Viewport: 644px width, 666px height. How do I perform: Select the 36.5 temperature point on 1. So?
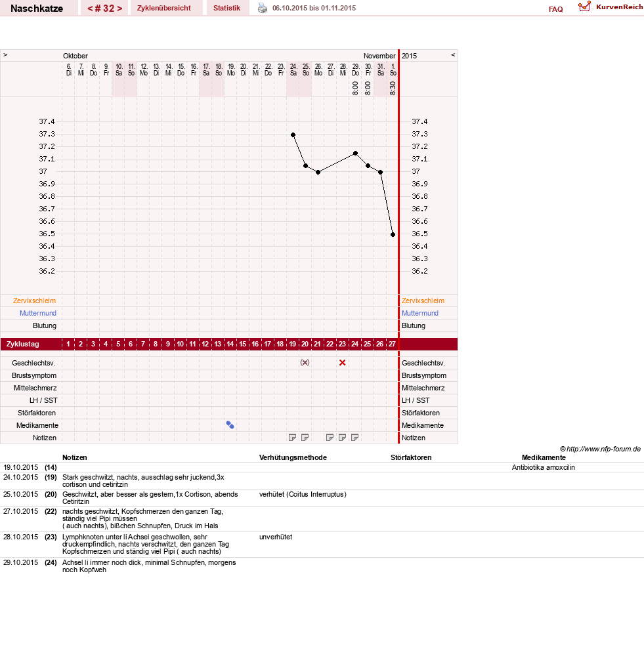(x=393, y=234)
